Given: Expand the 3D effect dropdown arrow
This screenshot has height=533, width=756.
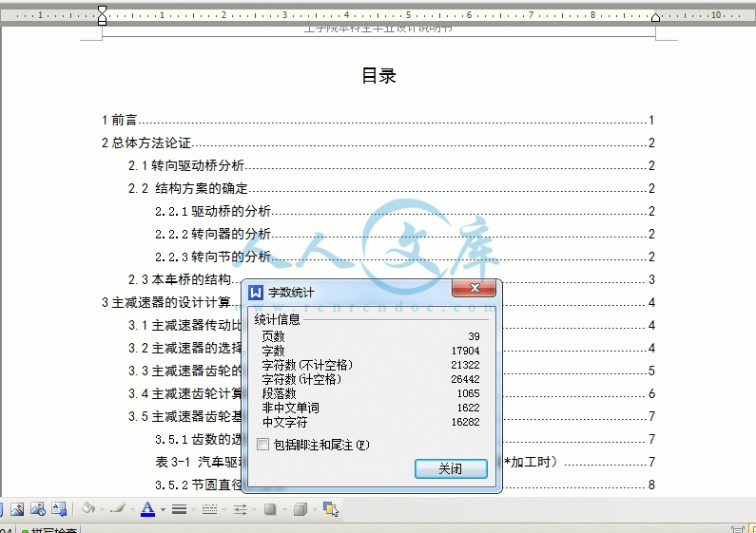Looking at the screenshot, I should (x=315, y=509).
